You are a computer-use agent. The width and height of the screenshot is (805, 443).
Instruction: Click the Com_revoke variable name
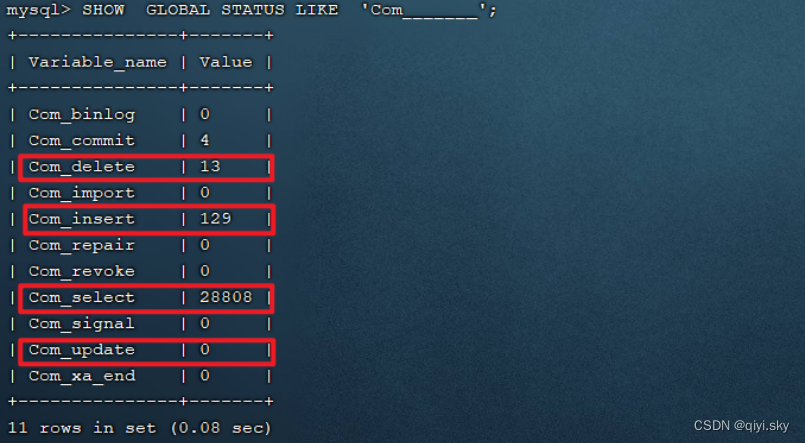[82, 271]
